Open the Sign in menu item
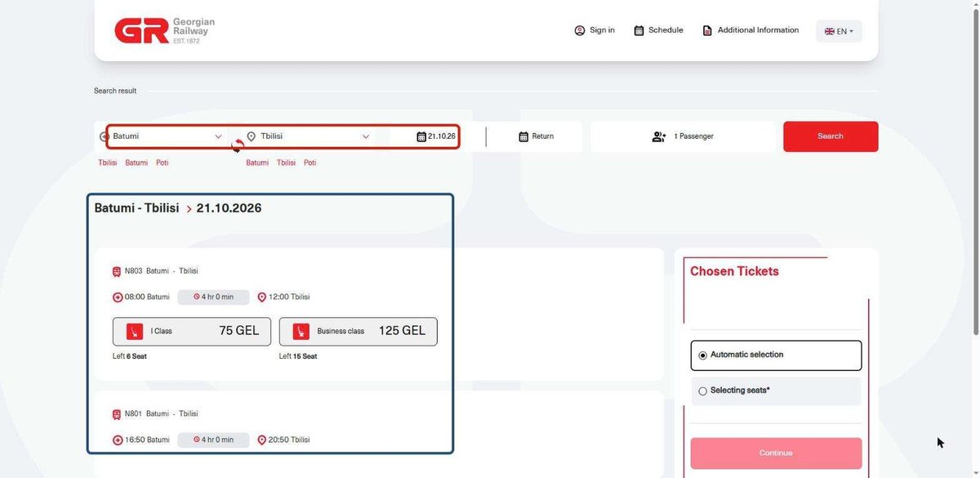 (595, 30)
